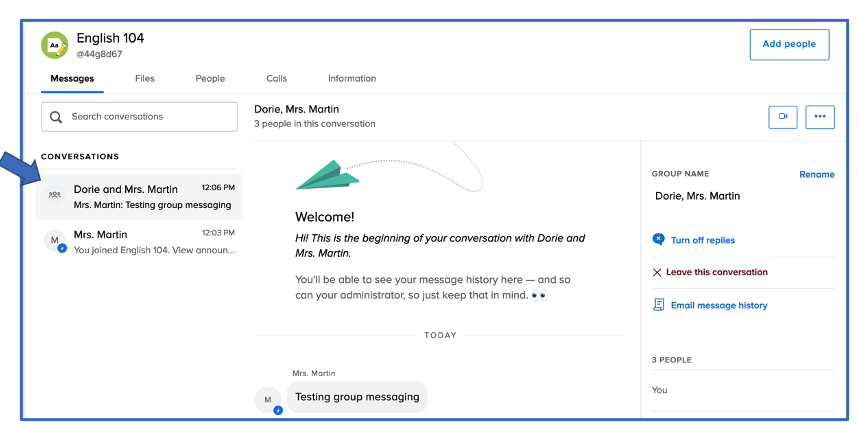Click the Turn off replies chat icon
Viewport: 858px width, 425px height.
658,240
